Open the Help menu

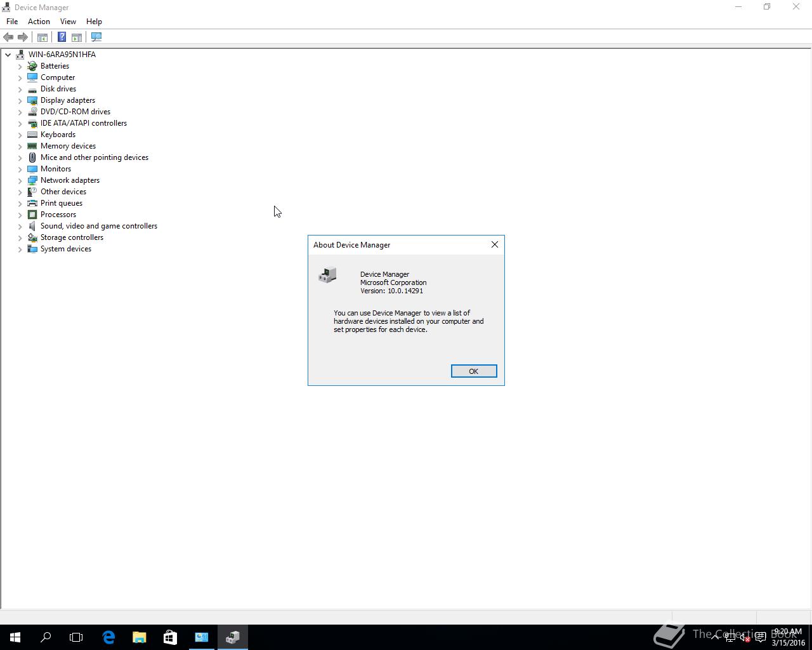click(x=94, y=22)
